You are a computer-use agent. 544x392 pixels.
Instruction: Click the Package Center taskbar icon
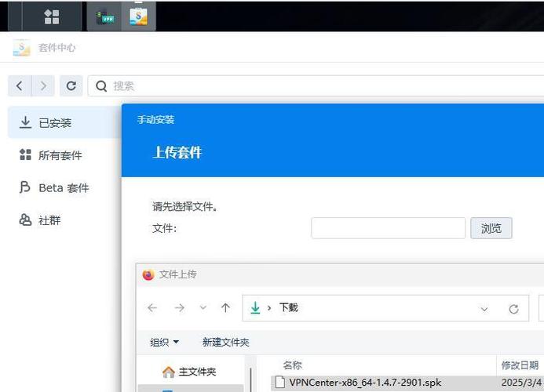pos(139,16)
